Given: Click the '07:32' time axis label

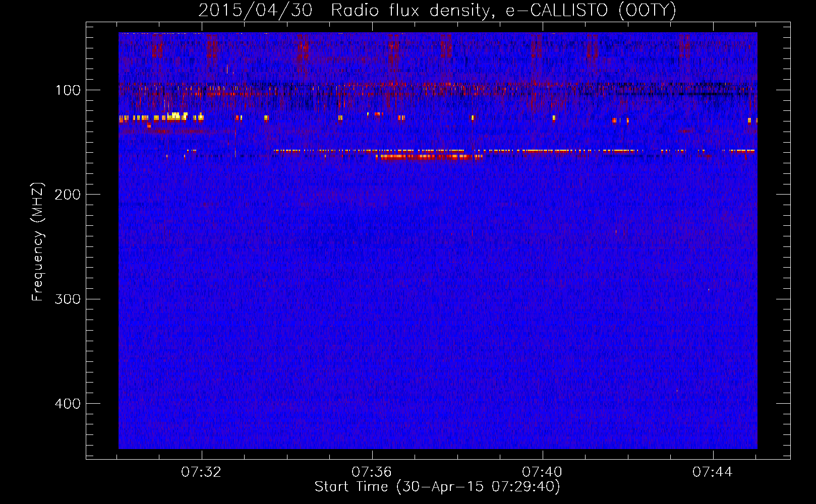Looking at the screenshot, I should (x=201, y=472).
